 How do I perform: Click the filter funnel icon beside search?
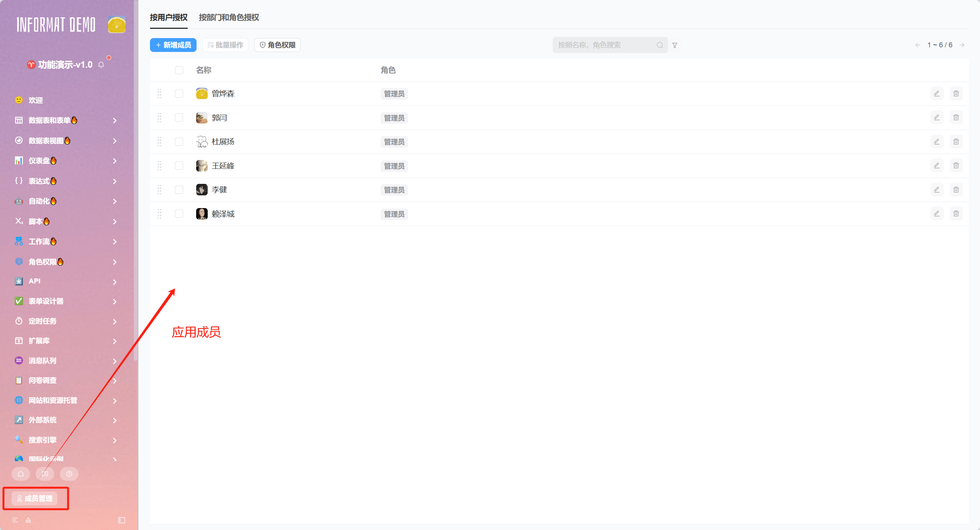tap(675, 45)
